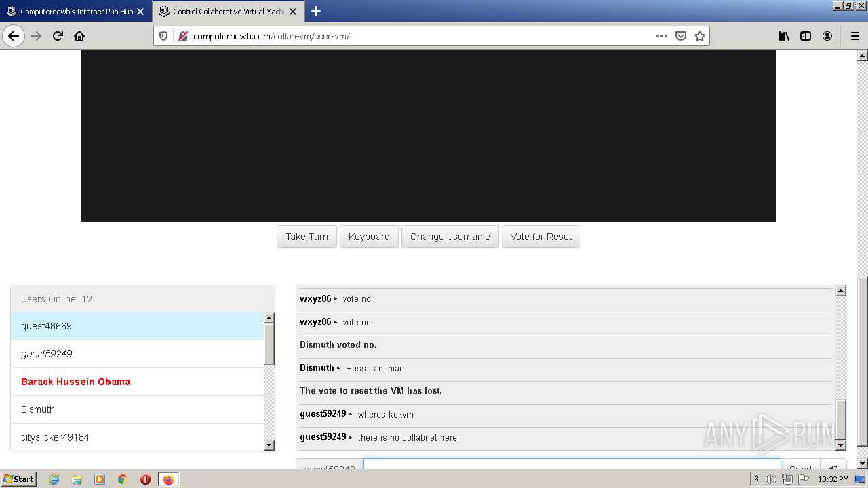Click 'The vote to reset the VM has lost.'
Viewport: 868px width, 488px height.
click(x=371, y=390)
